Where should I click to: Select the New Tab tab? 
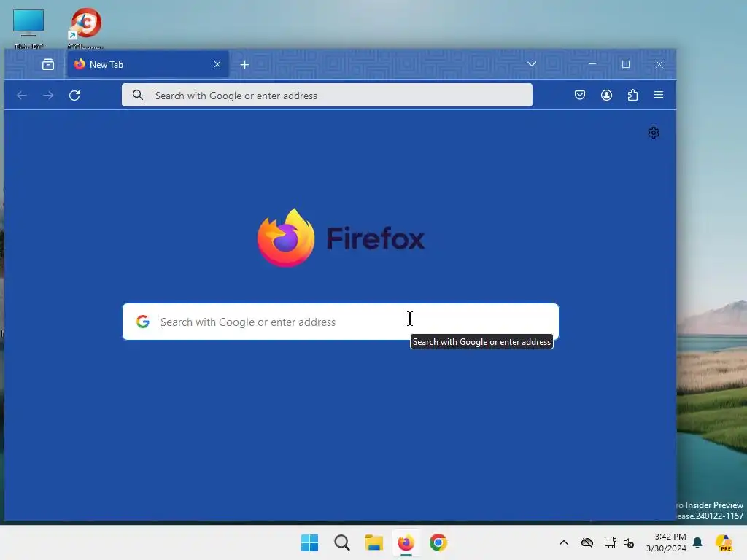pos(147,64)
